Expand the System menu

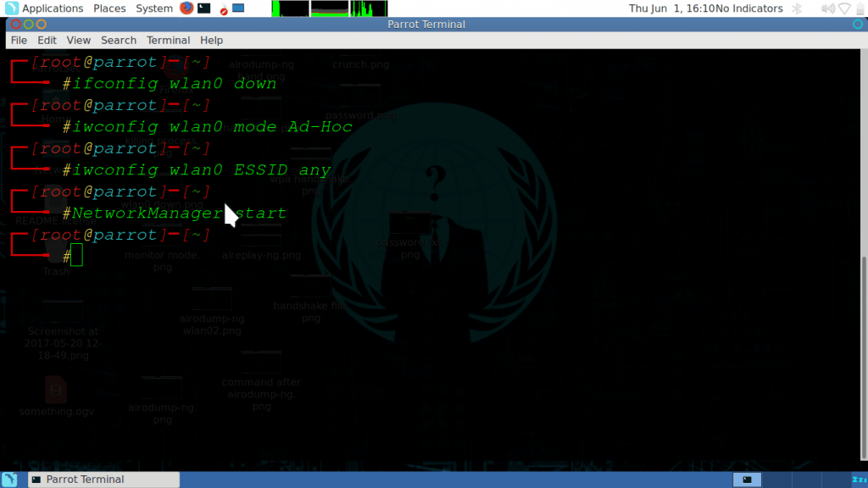(x=154, y=8)
